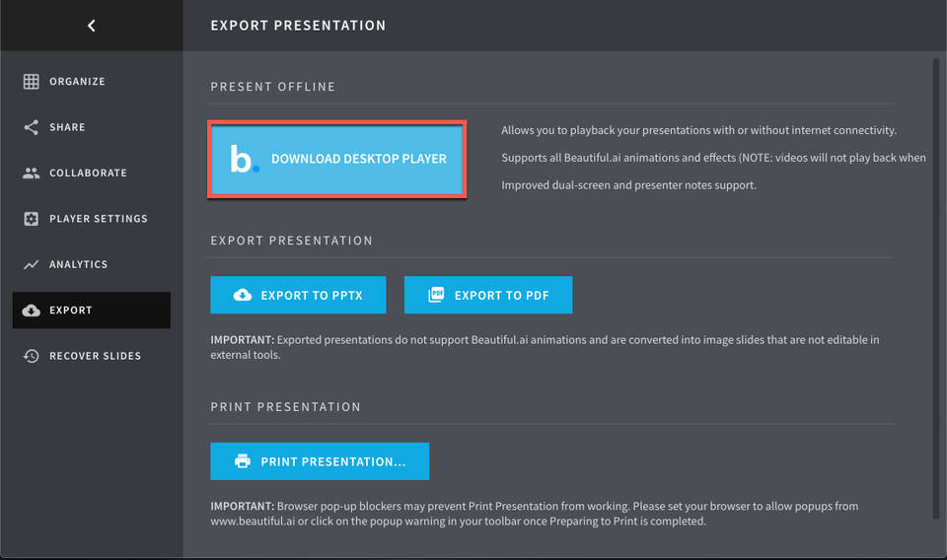Click the Recover Slides history icon

(x=32, y=356)
